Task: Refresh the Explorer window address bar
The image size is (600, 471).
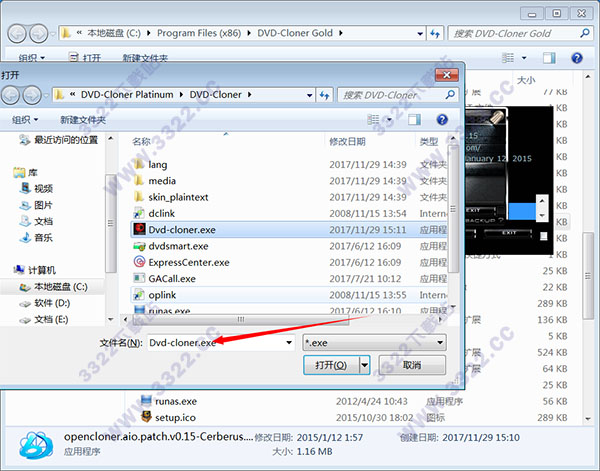Action: [435, 34]
